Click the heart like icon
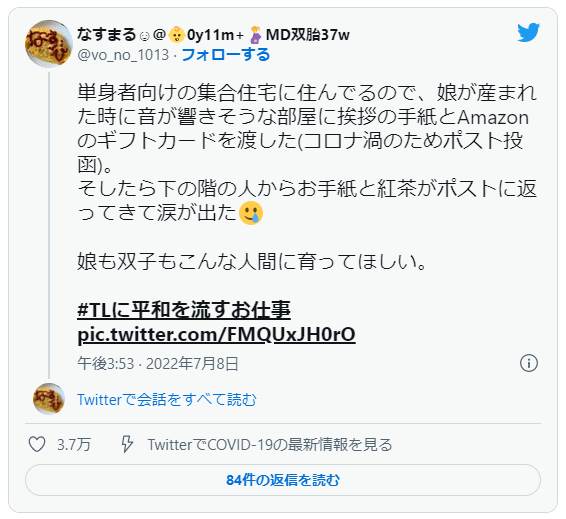Image resolution: width=566 pixels, height=519 pixels. (x=37, y=444)
